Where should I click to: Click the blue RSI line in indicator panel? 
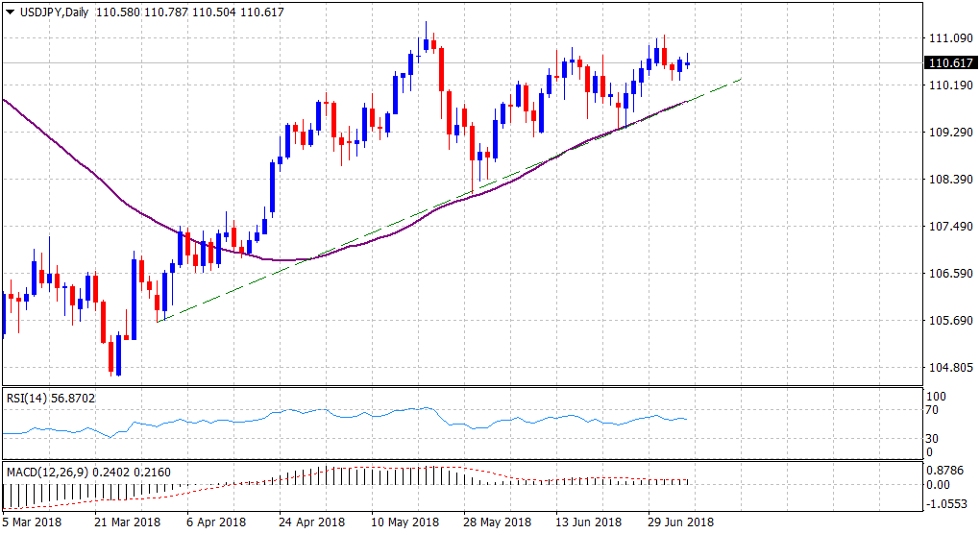coord(288,414)
